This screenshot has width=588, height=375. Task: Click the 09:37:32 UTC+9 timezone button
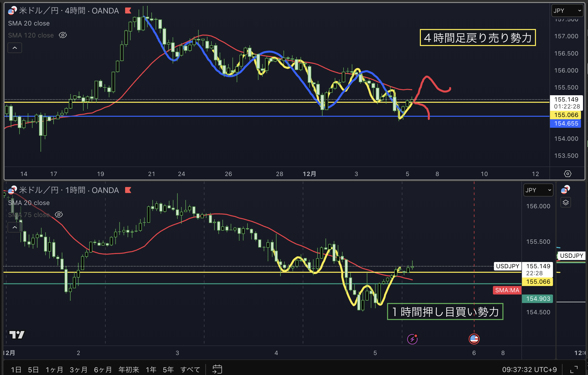click(x=529, y=369)
